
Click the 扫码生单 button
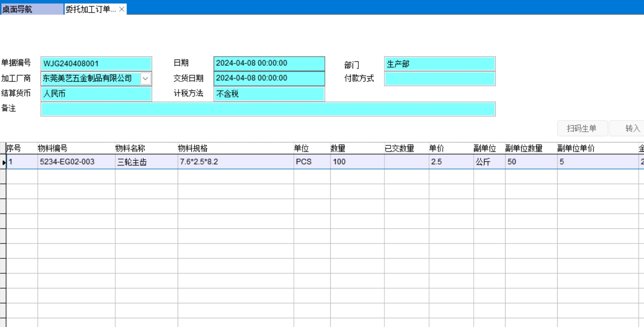(x=582, y=128)
